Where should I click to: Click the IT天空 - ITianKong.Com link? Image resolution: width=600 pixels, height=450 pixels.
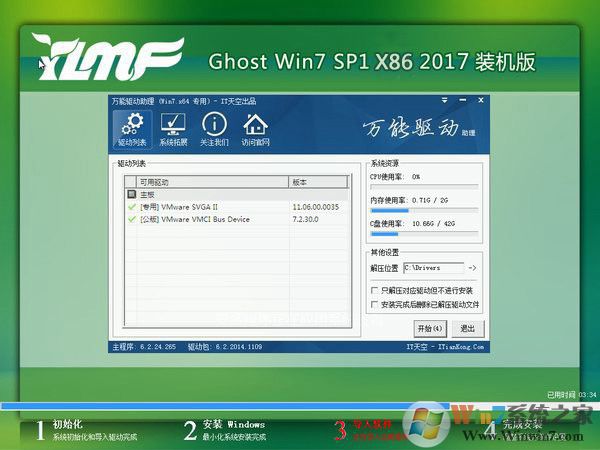445,347
